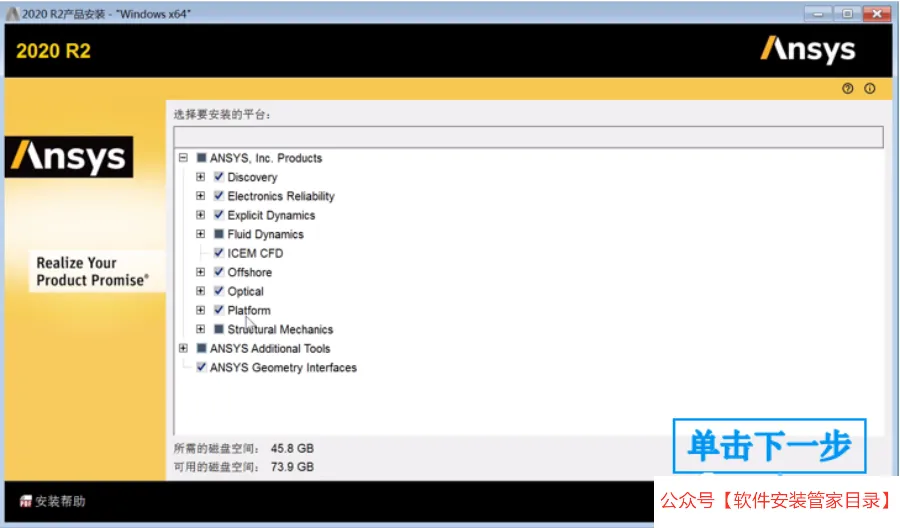
Task: Select the Electronics Reliability label
Action: pos(281,196)
